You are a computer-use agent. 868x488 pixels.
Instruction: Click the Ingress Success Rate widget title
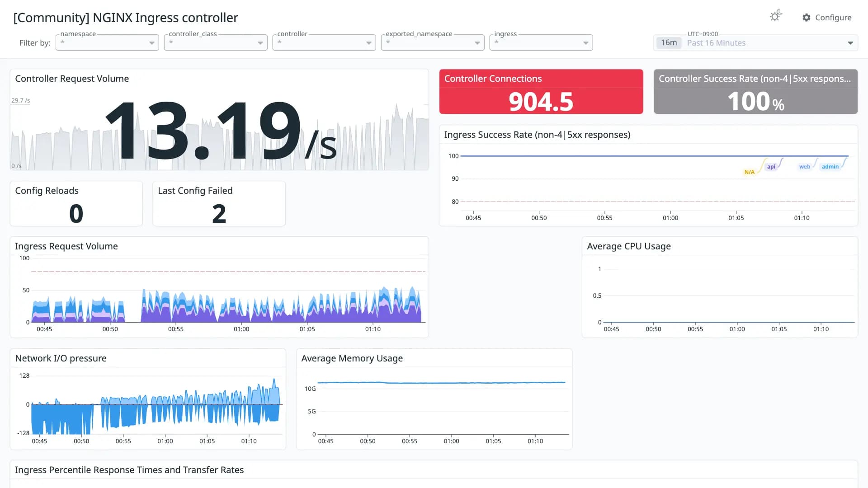[x=537, y=135]
